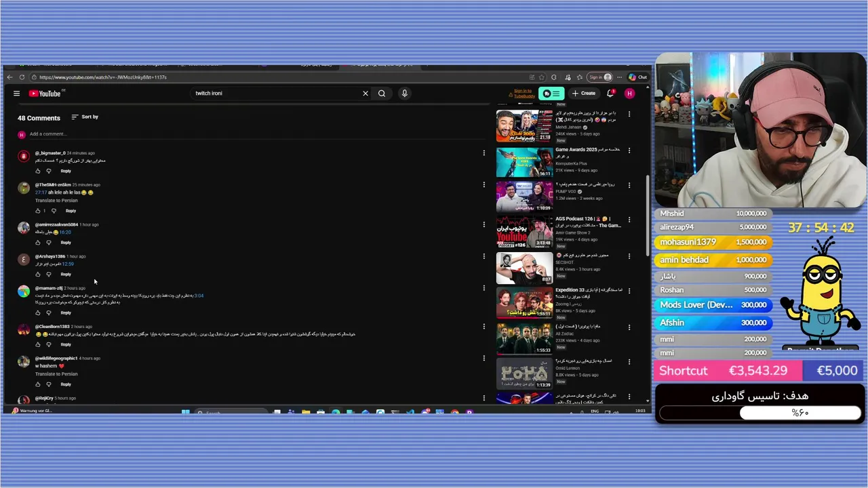Open more options for AGS Podcast 126 video
This screenshot has height=488, width=868.
coord(629,220)
